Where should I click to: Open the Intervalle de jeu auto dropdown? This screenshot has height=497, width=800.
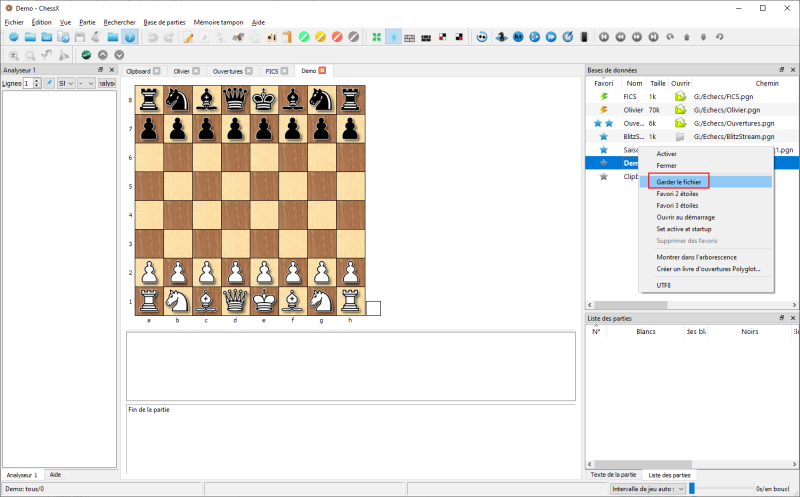(x=645, y=488)
